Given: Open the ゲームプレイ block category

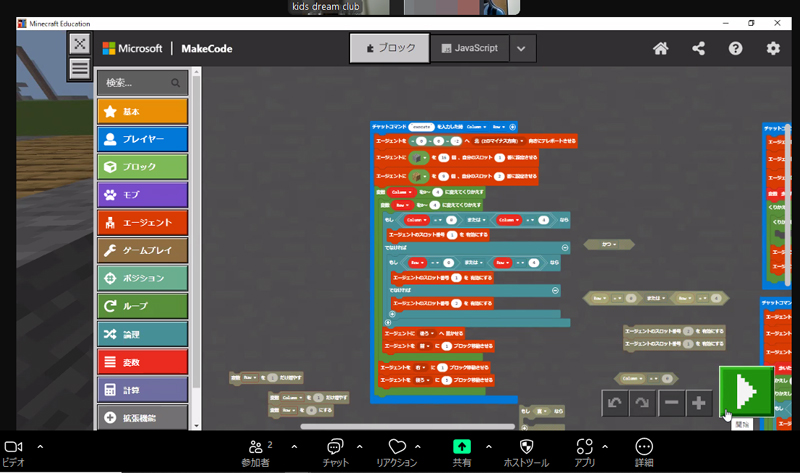Looking at the screenshot, I should click(143, 250).
